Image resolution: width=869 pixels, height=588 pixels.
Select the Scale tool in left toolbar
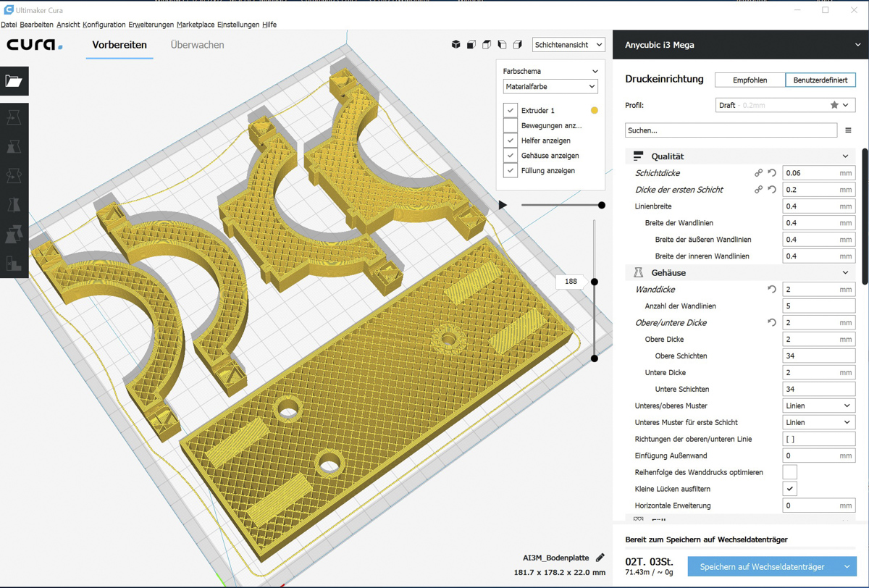click(x=14, y=147)
